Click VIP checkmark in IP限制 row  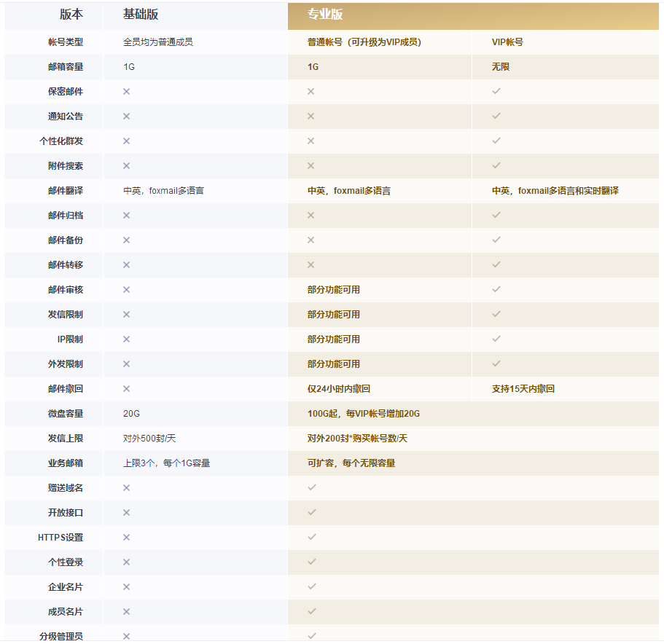pos(496,339)
